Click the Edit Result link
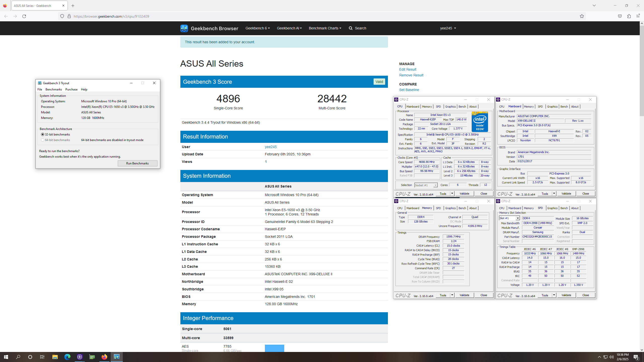Screen dimensions: 644x362 [x=408, y=69]
